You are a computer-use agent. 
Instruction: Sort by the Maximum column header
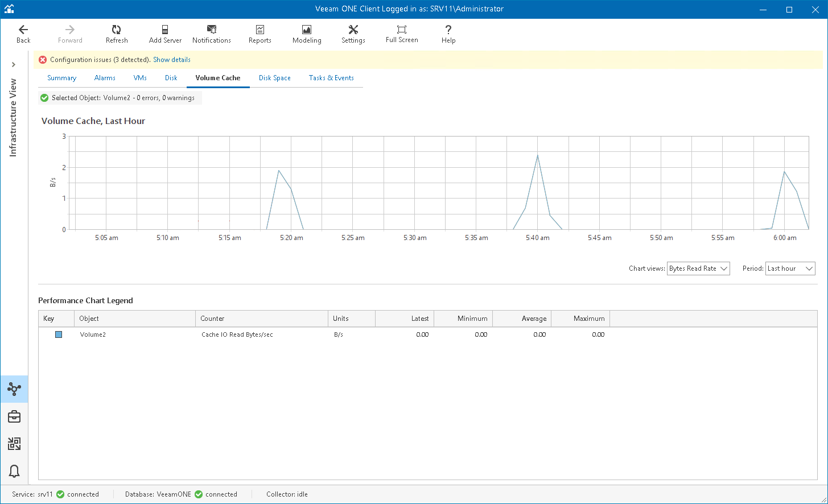pyautogui.click(x=580, y=319)
